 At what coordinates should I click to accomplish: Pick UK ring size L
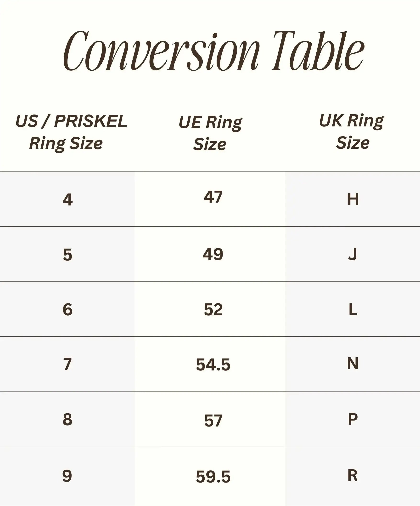[353, 309]
